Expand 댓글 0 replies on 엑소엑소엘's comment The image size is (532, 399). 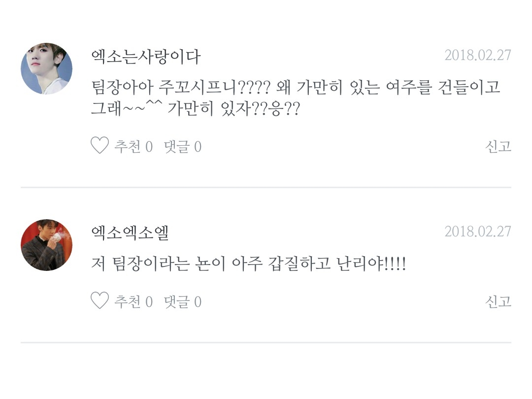tap(183, 301)
